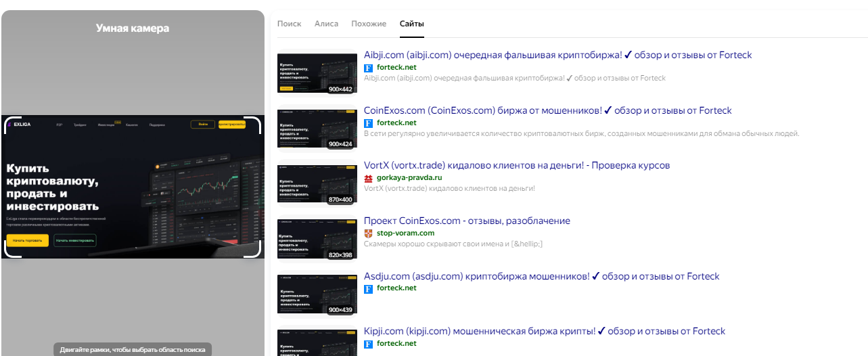Image resolution: width=868 pixels, height=356 pixels.
Task: Click the gorkaya-pravda.ru red favicon
Action: coord(368,178)
